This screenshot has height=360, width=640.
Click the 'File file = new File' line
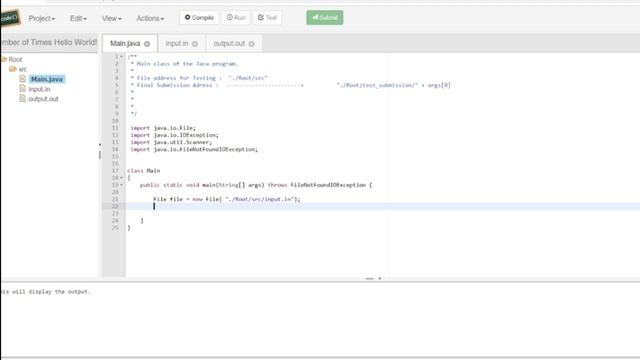(x=227, y=199)
